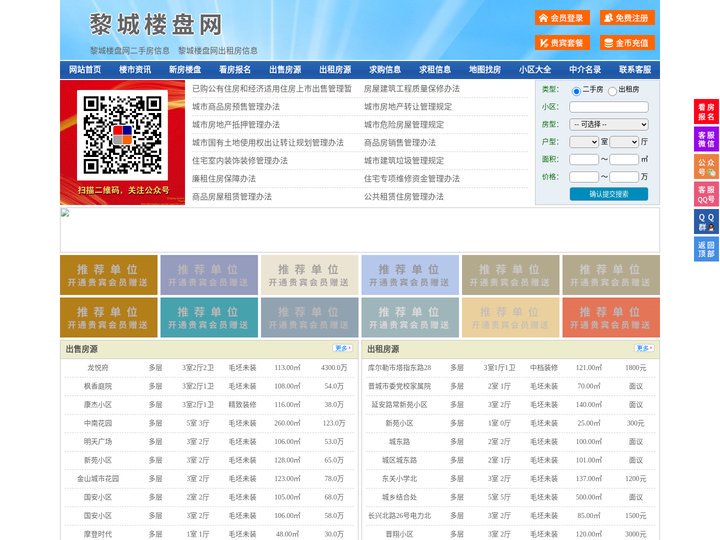
Task: Open 会员登录 member login button
Action: click(x=562, y=18)
